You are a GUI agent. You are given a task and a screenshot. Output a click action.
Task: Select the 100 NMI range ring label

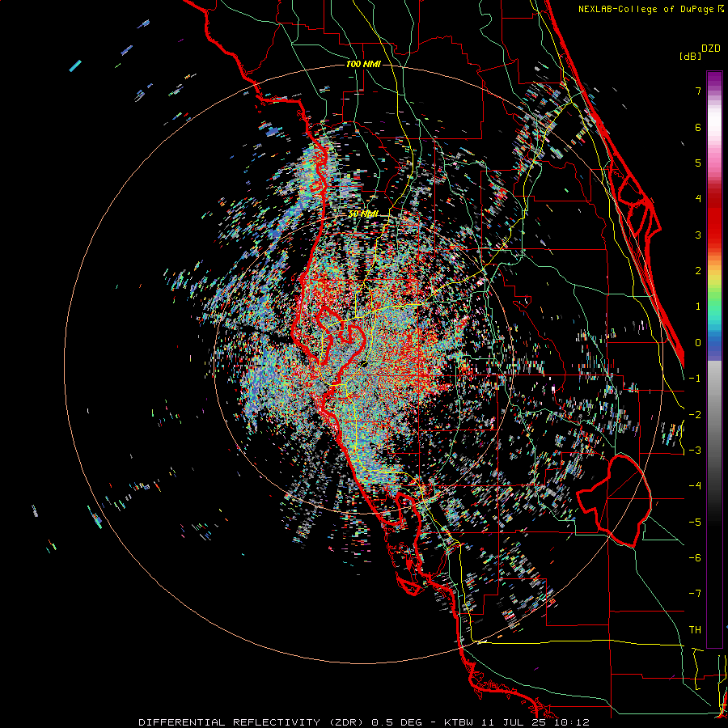click(x=363, y=64)
